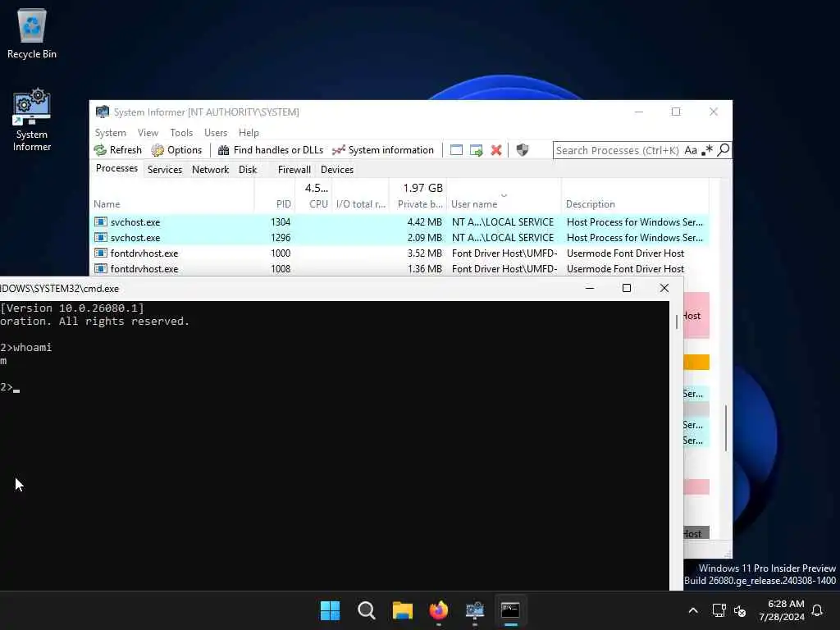Viewport: 840px width, 630px height.
Task: Click the find window and thread icon
Action: click(x=477, y=150)
